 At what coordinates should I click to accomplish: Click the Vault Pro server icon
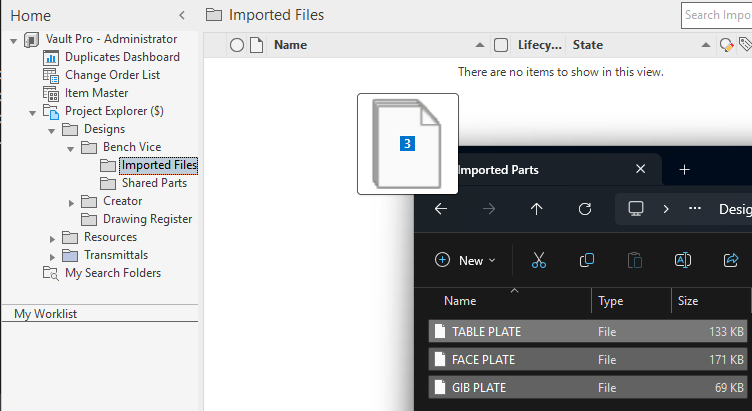click(x=32, y=39)
